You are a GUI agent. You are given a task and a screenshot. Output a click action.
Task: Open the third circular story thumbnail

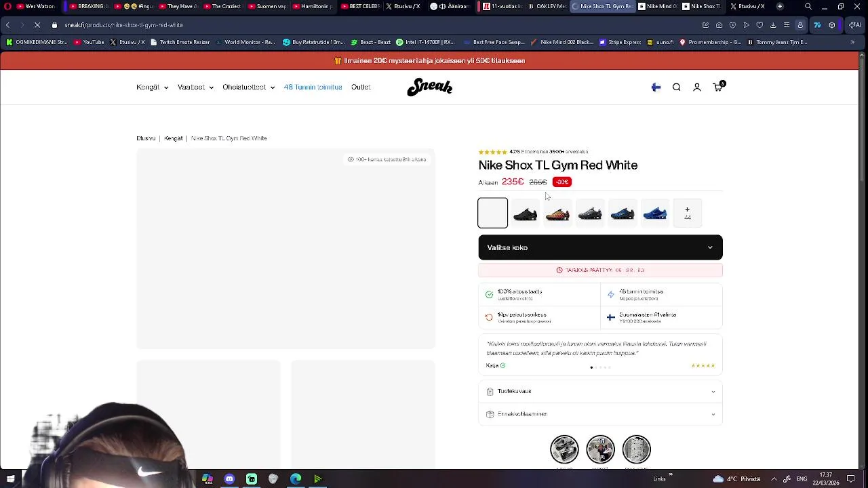(x=636, y=449)
